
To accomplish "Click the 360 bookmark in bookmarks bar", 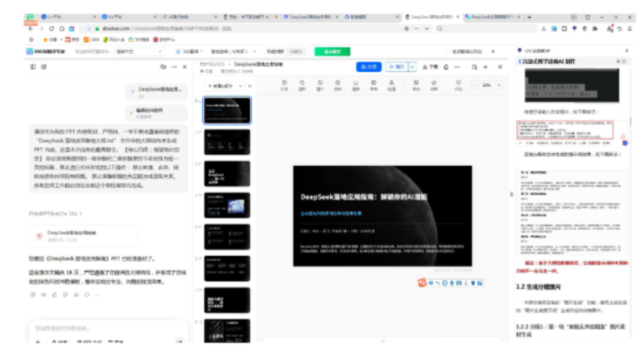I will [x=139, y=40].
